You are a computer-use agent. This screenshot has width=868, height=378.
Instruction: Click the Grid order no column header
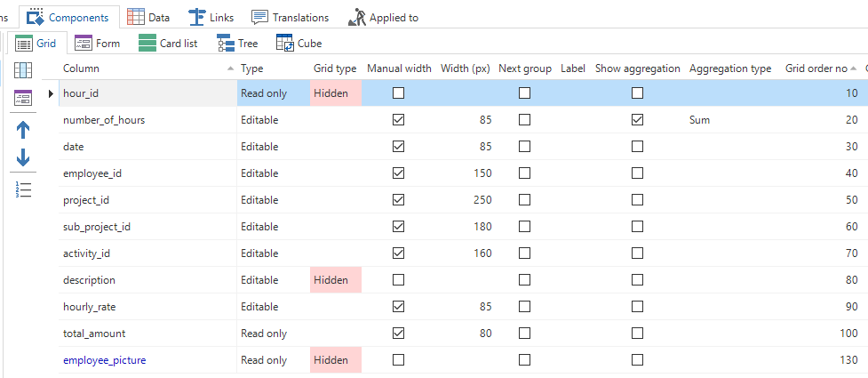816,68
